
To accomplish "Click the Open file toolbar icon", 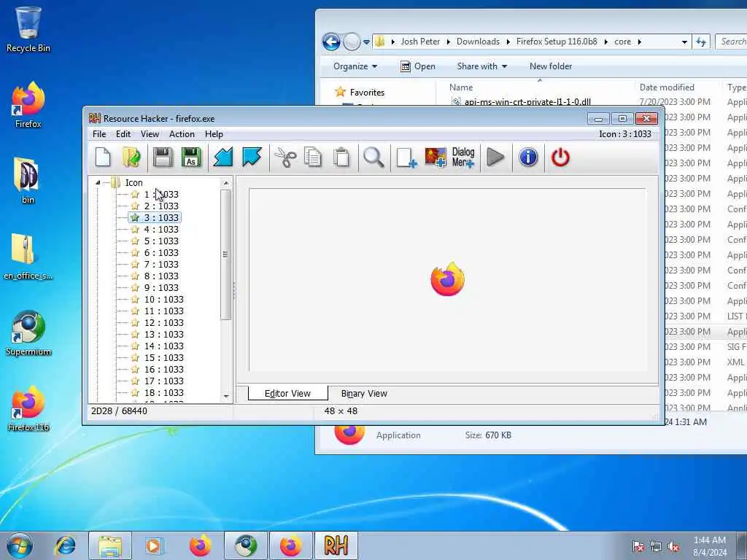I will click(131, 157).
